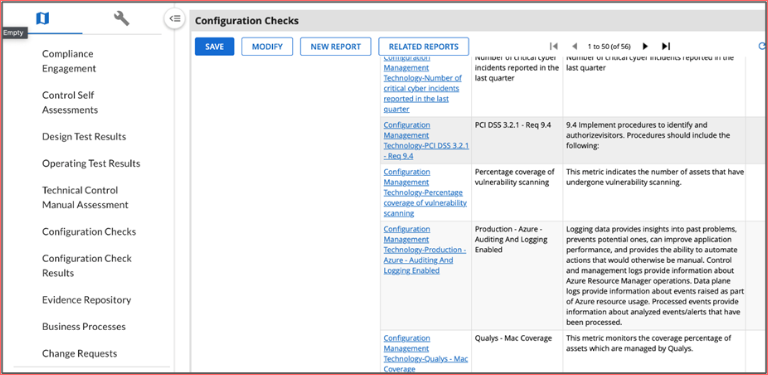
Task: Switch to the wrench admin tab
Action: 121,19
